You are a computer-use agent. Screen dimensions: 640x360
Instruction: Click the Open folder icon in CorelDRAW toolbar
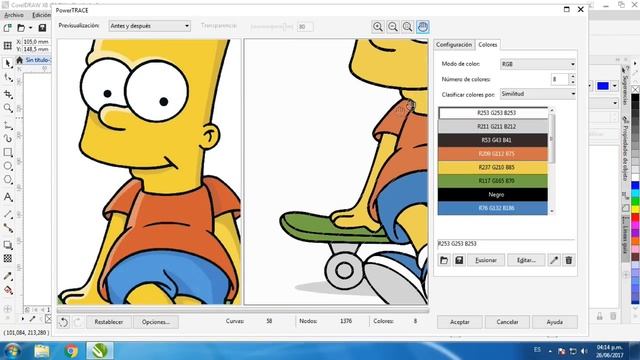click(x=21, y=28)
